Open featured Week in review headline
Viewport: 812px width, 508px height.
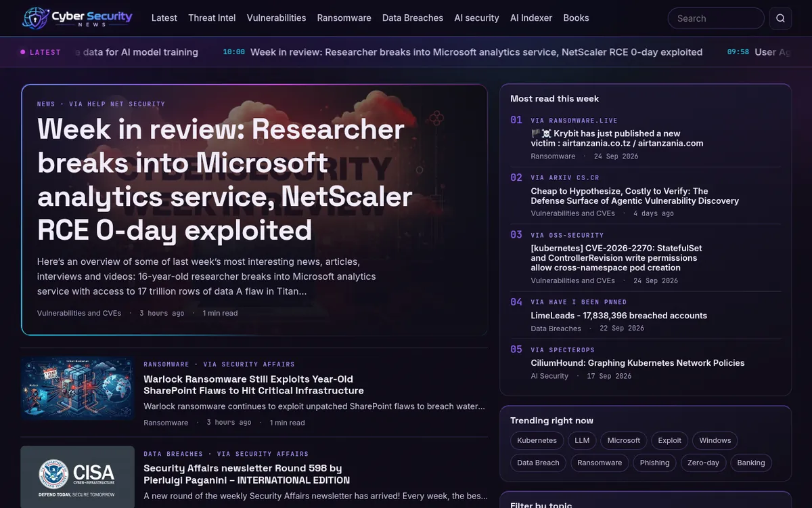225,179
